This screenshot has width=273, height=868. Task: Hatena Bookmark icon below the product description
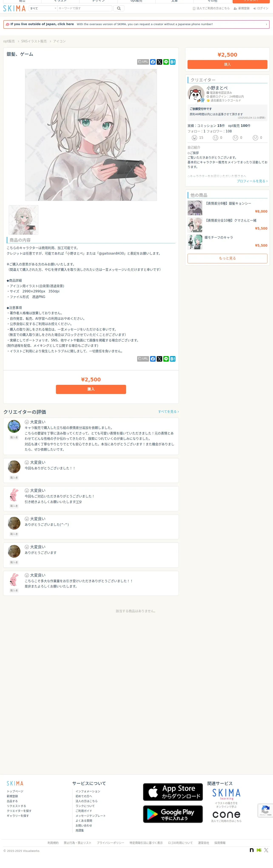pos(173,359)
